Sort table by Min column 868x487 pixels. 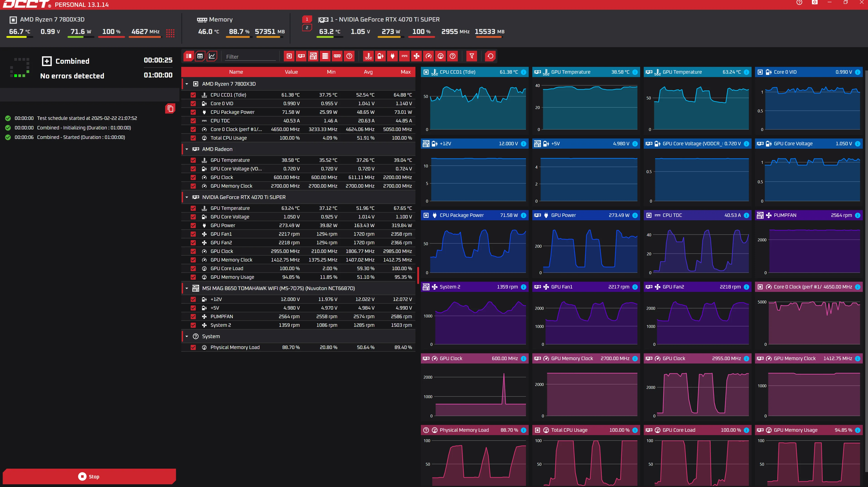point(331,72)
